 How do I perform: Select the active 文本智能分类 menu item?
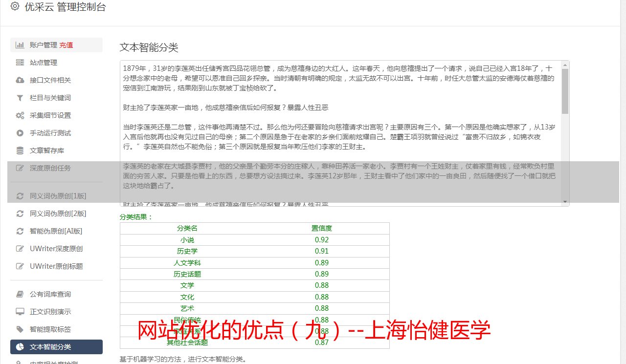pos(56,347)
